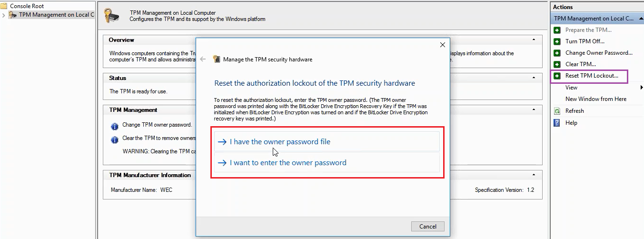The image size is (644, 239).
Task: Choose New Window from Here
Action: pyautogui.click(x=596, y=99)
